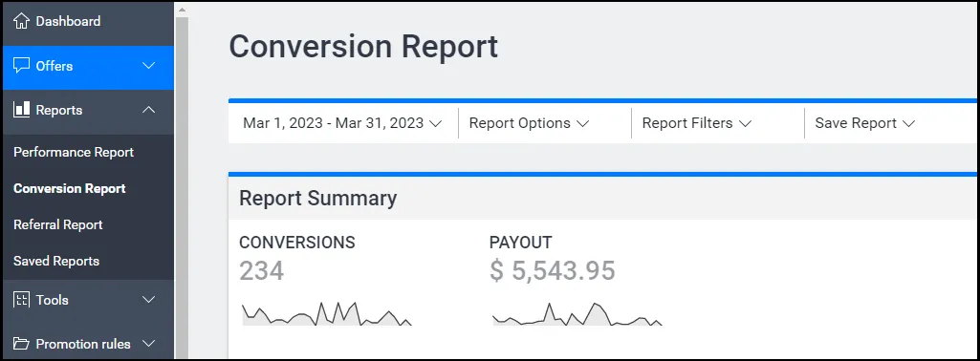Click the Dashboard home icon
The height and width of the screenshot is (361, 980).
click(x=21, y=21)
